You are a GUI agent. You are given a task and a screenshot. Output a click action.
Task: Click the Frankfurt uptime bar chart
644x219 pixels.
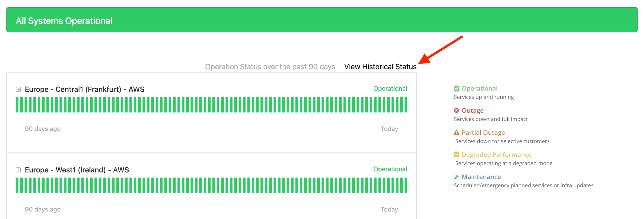click(211, 105)
